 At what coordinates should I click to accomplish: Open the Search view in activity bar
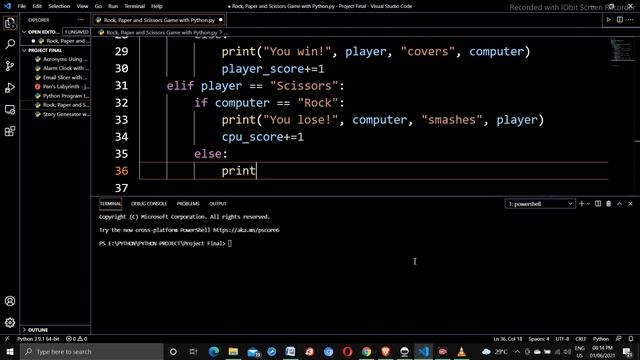(10, 44)
